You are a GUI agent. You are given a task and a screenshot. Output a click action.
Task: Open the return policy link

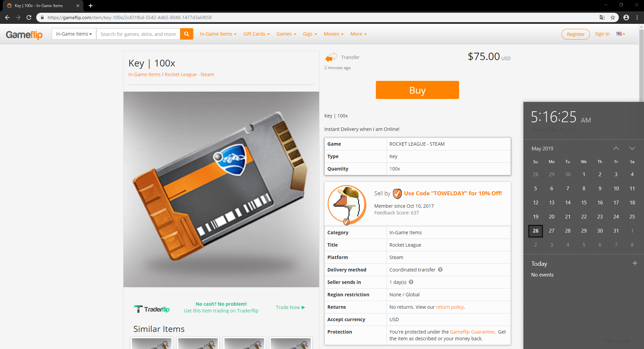click(x=450, y=307)
